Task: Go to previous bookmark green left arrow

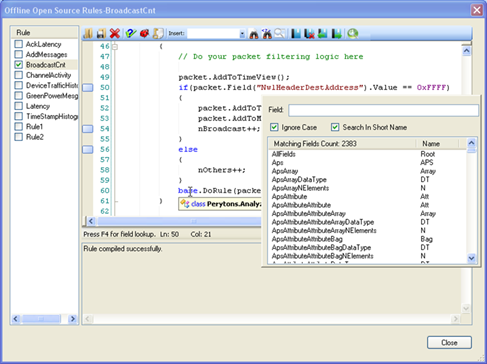Action: [322, 33]
